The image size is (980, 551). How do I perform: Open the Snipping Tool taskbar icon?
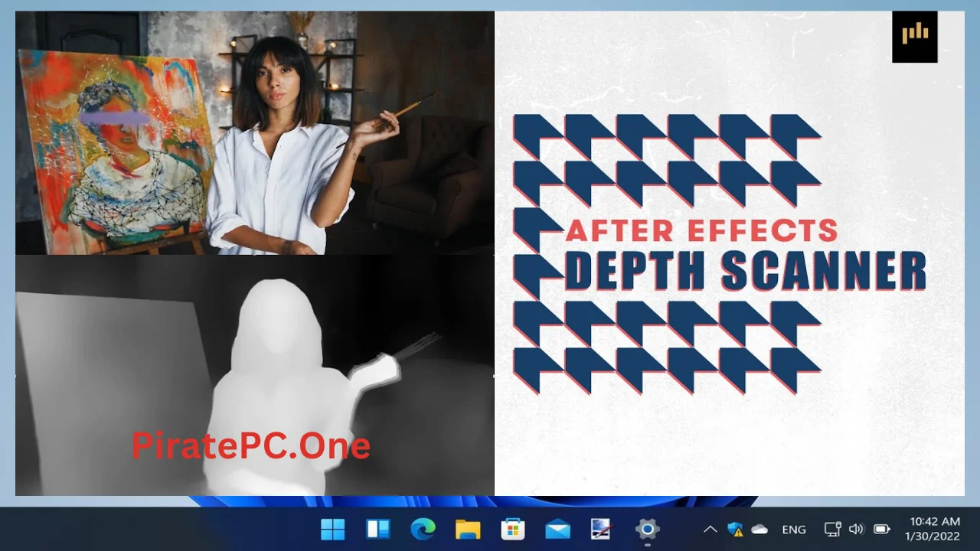pyautogui.click(x=602, y=529)
